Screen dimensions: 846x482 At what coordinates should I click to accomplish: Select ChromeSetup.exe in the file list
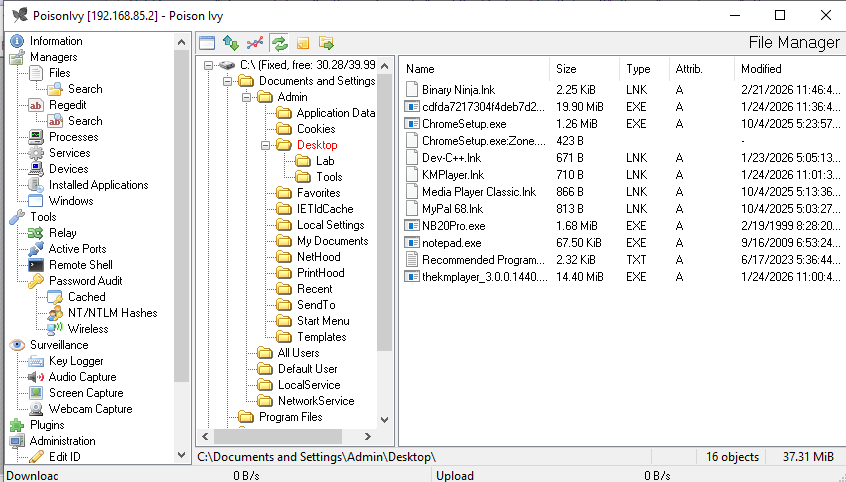coord(464,124)
